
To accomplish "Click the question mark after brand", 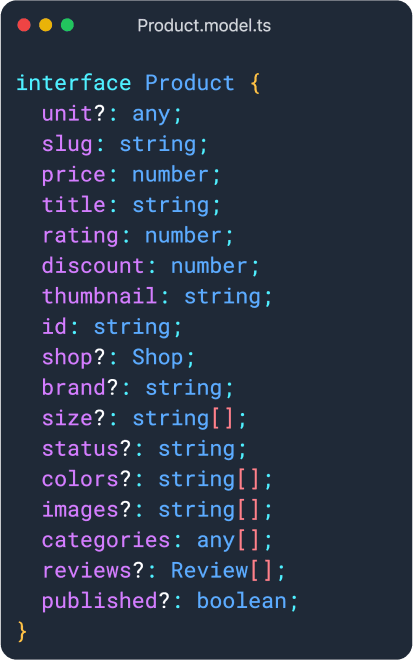I will pyautogui.click(x=112, y=387).
